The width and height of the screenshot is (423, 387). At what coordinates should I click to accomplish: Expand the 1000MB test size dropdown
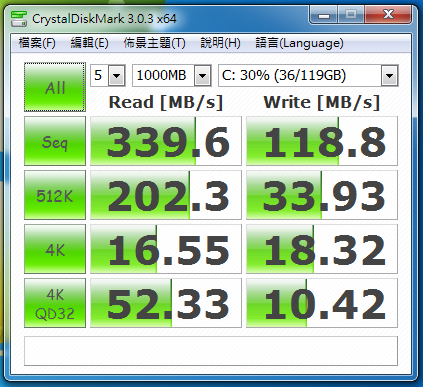point(203,76)
